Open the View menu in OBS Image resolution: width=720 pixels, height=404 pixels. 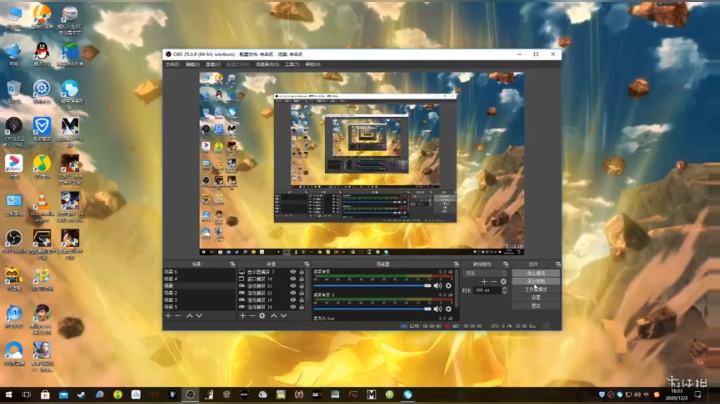(x=213, y=65)
